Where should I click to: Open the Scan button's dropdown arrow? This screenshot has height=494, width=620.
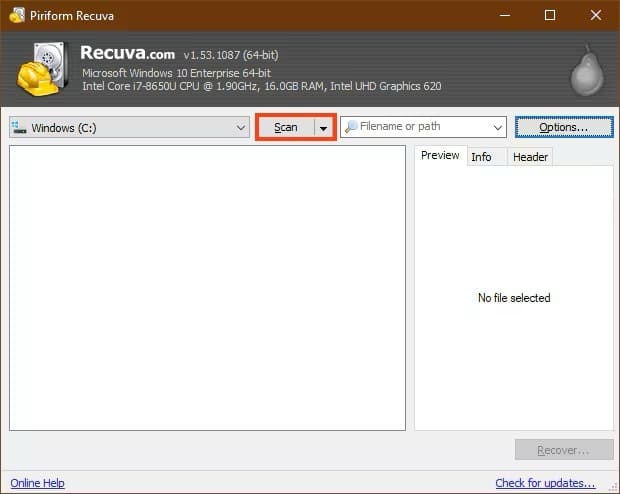(x=322, y=128)
